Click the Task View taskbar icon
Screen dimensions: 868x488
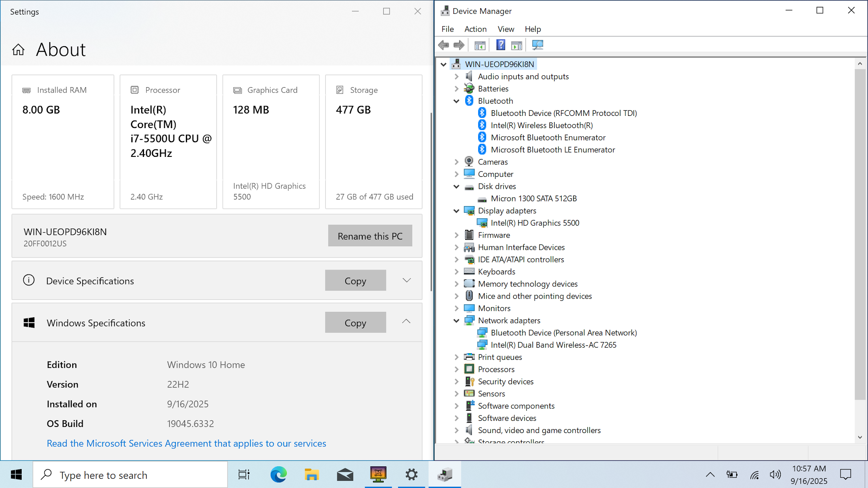[244, 475]
